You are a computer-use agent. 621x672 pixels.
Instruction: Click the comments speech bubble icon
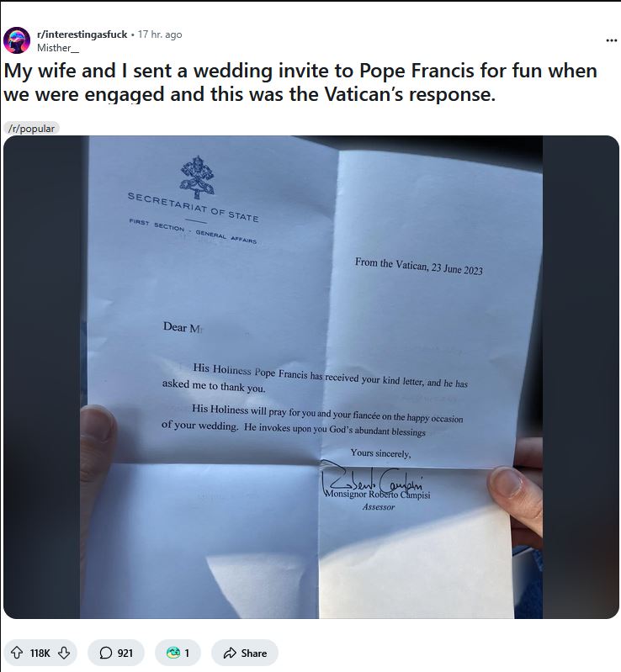pos(106,653)
